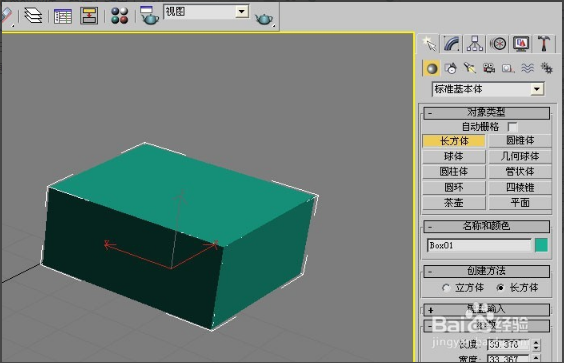Viewport: 564px width, 363px height.
Task: Click Quick Render teapot icon
Action: click(x=264, y=18)
